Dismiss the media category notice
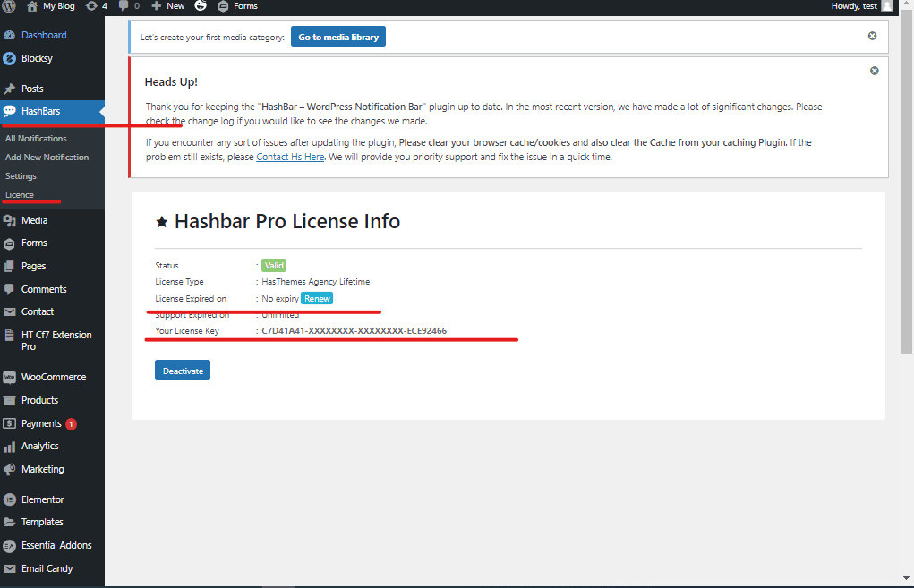The height and width of the screenshot is (588, 914). point(872,36)
